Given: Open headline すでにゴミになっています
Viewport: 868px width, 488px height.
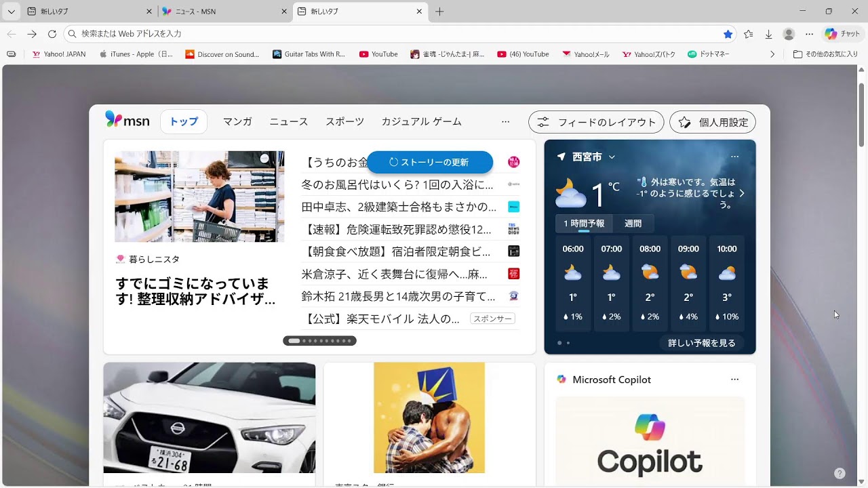Looking at the screenshot, I should [195, 291].
